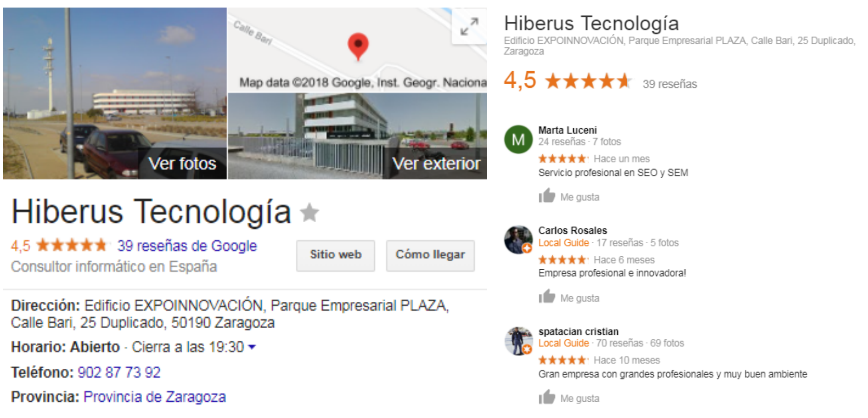Open Marta Luceni reviewer name
868x418 pixels.
[567, 130]
